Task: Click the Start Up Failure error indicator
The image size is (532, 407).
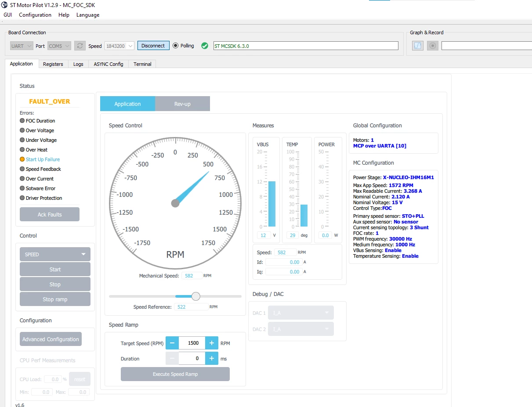Action: coord(40,159)
